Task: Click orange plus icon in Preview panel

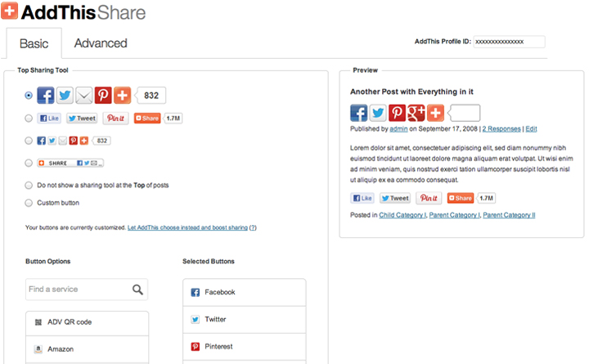Action: 435,113
